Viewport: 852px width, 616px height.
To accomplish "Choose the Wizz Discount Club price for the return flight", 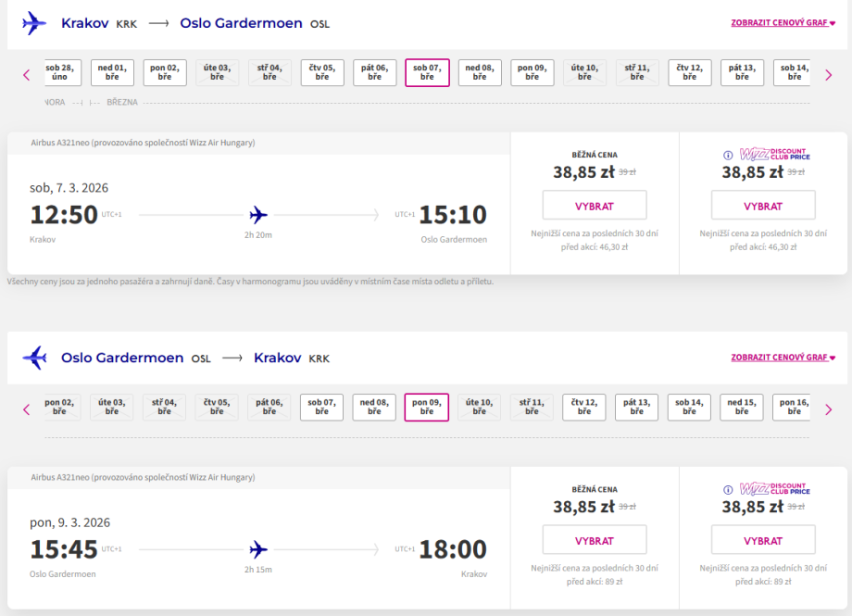I will point(763,540).
